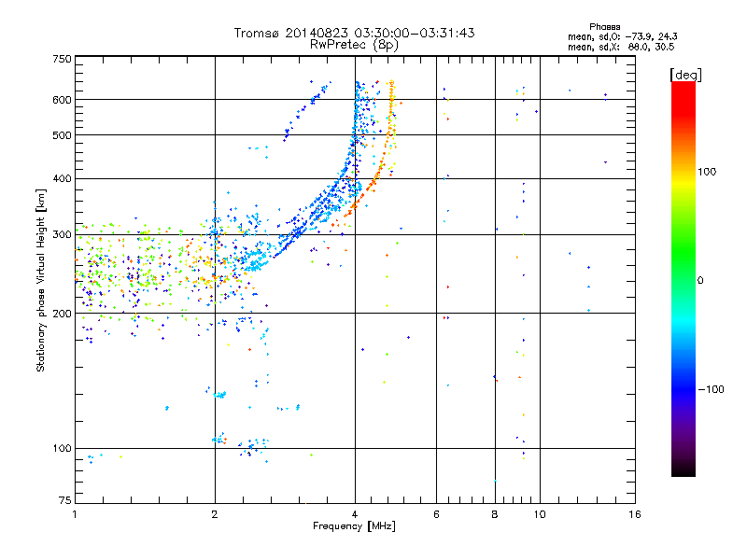Click the y-axis tick label '300'
The image size is (747, 560).
(62, 235)
